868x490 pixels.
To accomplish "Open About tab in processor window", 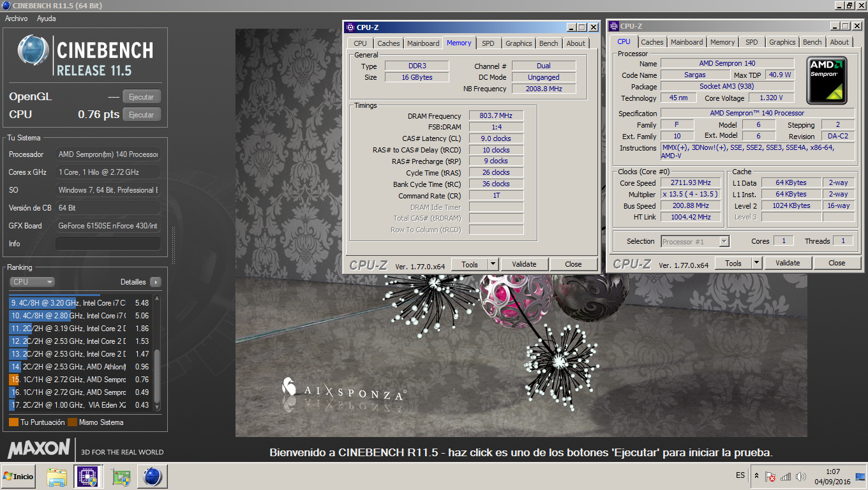I will point(839,42).
